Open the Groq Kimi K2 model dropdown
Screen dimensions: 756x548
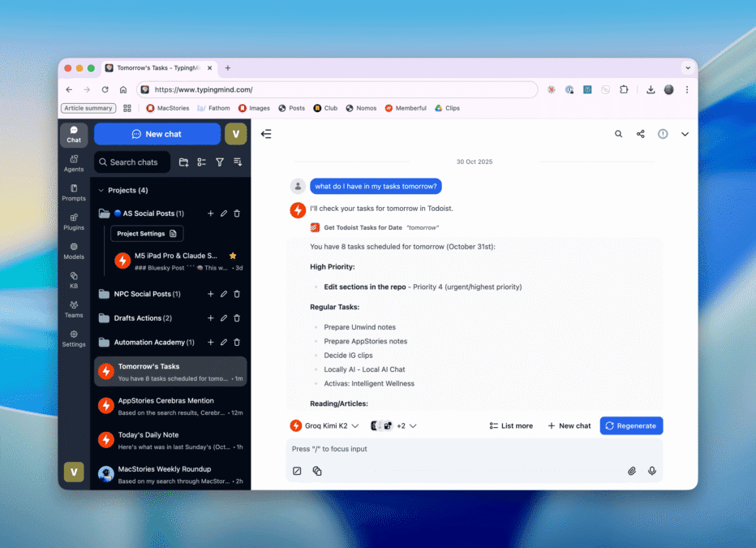324,425
